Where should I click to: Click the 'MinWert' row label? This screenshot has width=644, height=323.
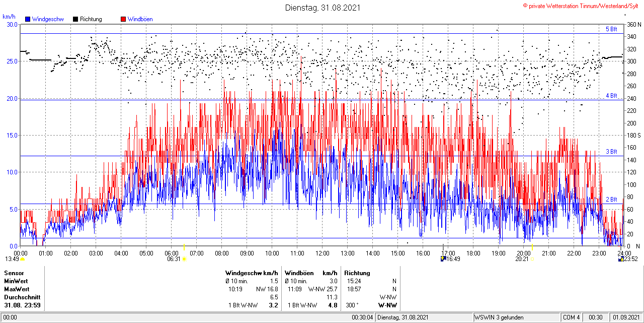point(16,281)
